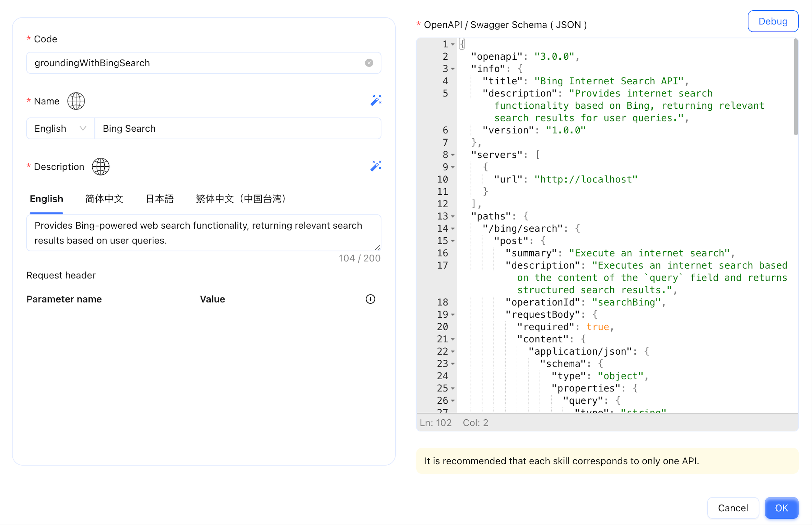Click the line number 10 in the gutter
This screenshot has height=525, width=812.
442,180
